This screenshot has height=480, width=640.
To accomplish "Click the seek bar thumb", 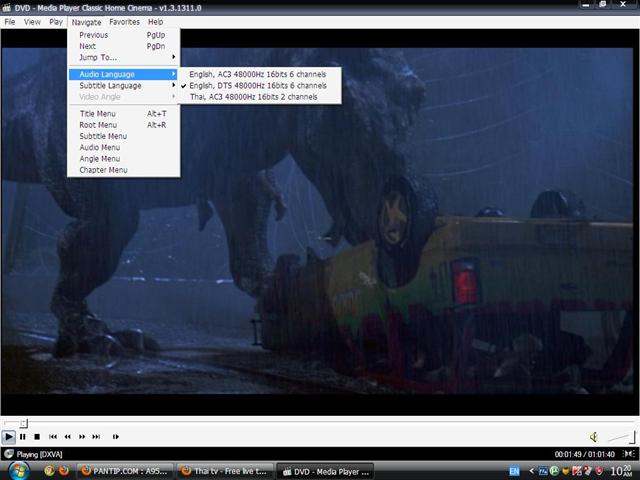I will [x=24, y=423].
